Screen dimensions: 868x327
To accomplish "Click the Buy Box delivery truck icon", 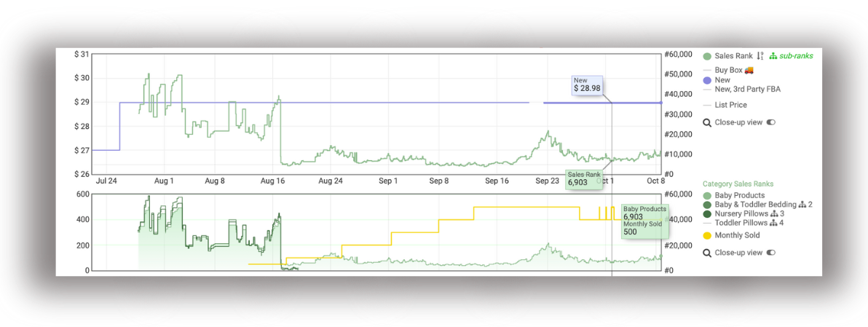I will 749,70.
